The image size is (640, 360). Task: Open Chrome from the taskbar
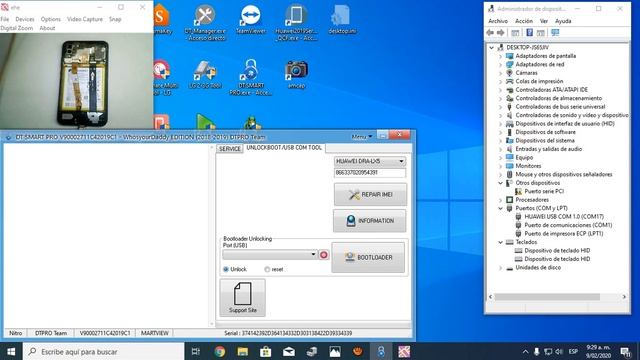[x=220, y=351]
